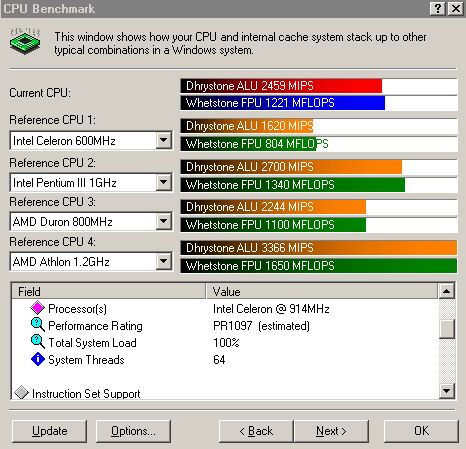Click the scrollbar up arrow in the list
The image size is (466, 449).
coord(447,291)
